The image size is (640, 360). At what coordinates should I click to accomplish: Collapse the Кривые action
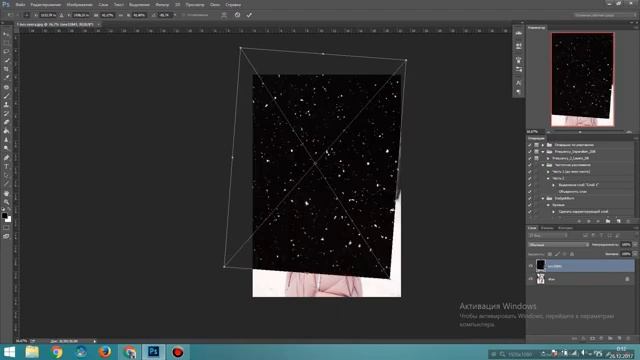point(548,205)
